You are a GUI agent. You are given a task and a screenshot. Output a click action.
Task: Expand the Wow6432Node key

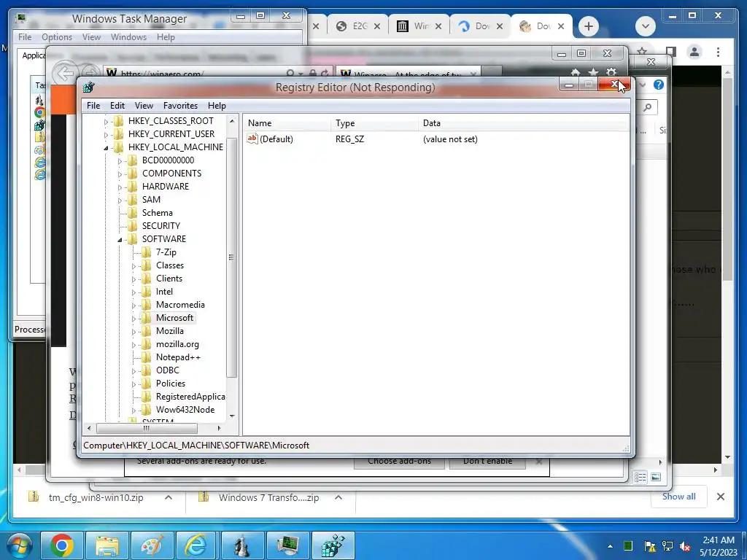coord(133,411)
